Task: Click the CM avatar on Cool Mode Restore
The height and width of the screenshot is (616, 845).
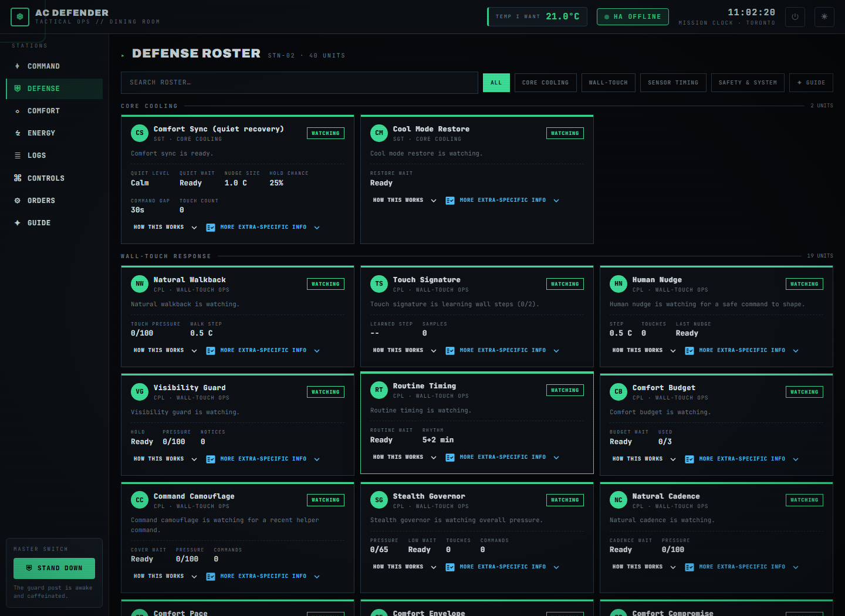Action: [x=379, y=133]
